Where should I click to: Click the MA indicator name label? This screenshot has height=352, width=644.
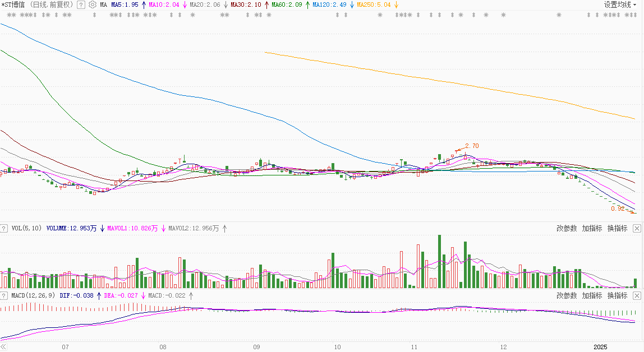pos(103,5)
